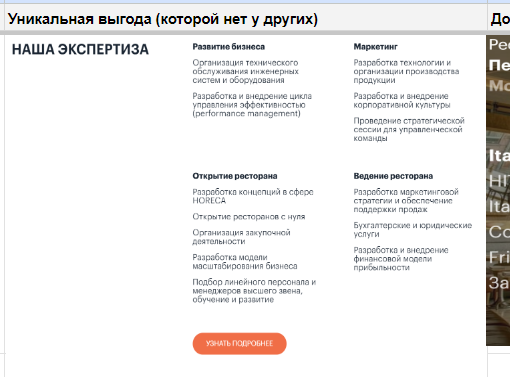Image resolution: width=510 pixels, height=377 pixels.
Task: Select text 'Подбор линейного персонала и менеджеров'
Action: pos(254,286)
